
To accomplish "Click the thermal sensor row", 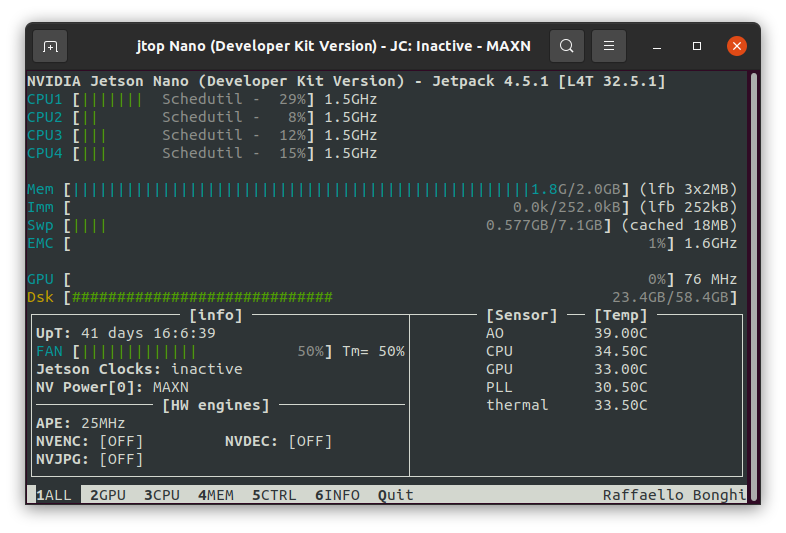I will pyautogui.click(x=566, y=405).
